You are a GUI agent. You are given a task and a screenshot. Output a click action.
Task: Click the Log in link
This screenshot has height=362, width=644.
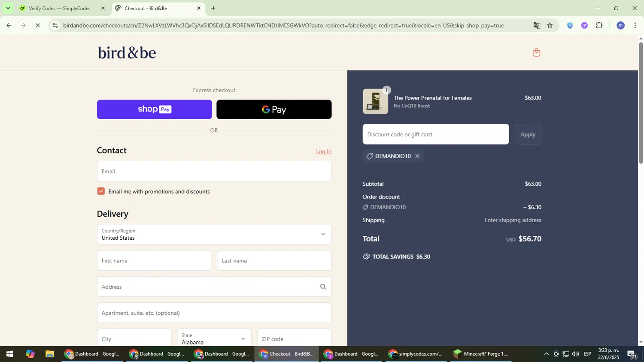coord(324,151)
